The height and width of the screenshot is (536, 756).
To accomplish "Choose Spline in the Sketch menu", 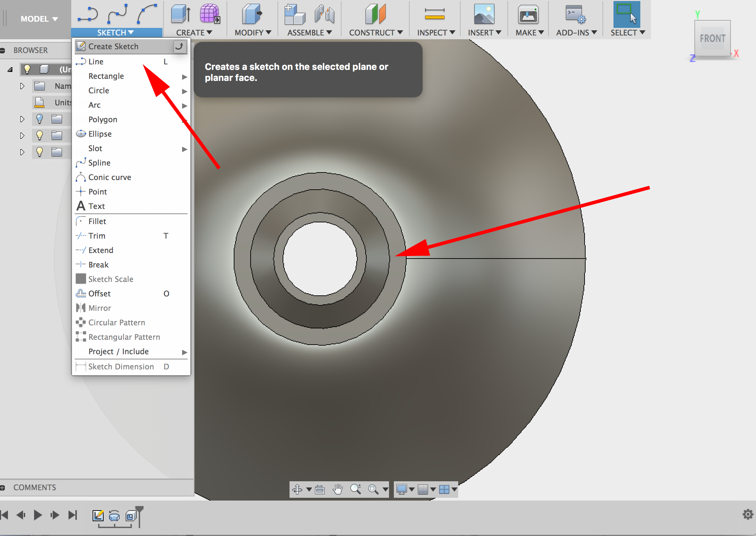I will click(131, 163).
